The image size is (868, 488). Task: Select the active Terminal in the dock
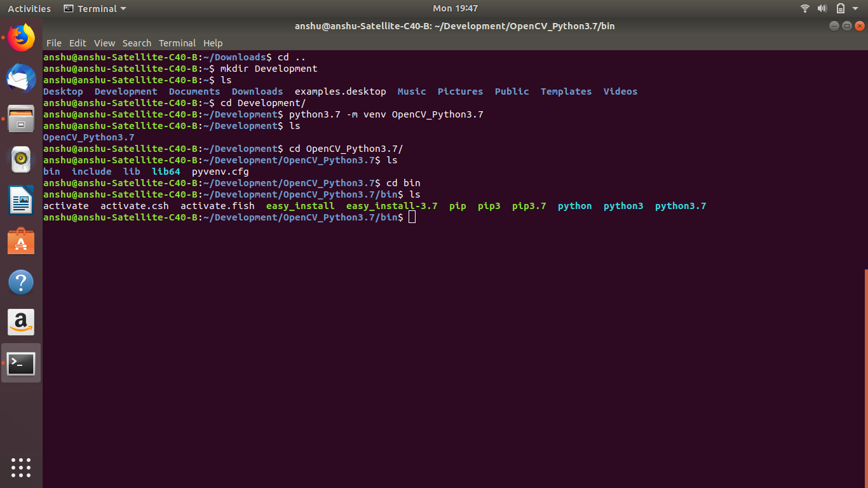[x=21, y=363]
